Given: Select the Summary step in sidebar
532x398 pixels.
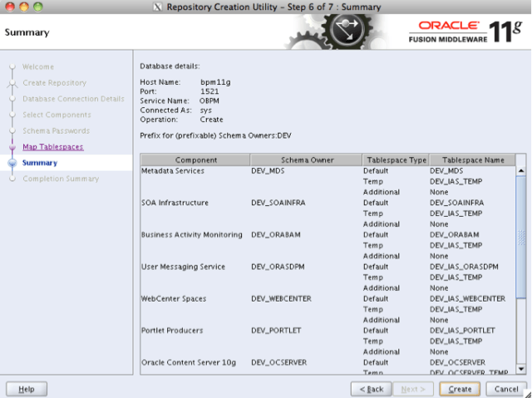Looking at the screenshot, I should (40, 163).
